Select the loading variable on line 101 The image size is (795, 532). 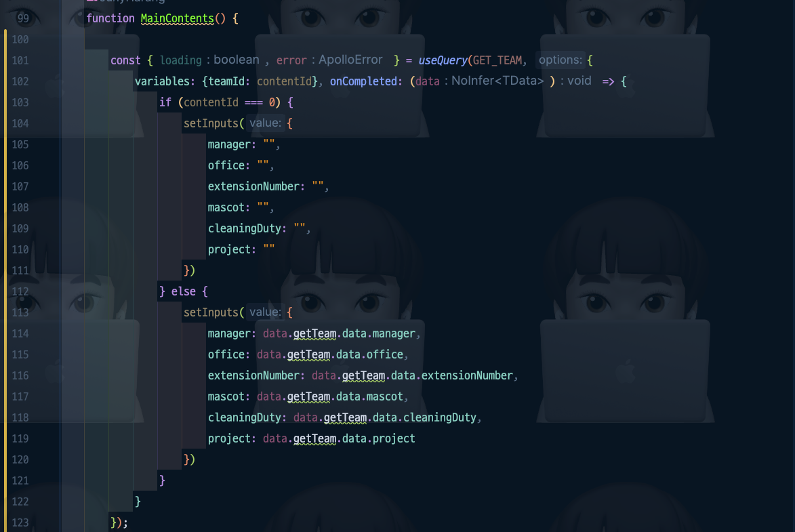point(180,60)
